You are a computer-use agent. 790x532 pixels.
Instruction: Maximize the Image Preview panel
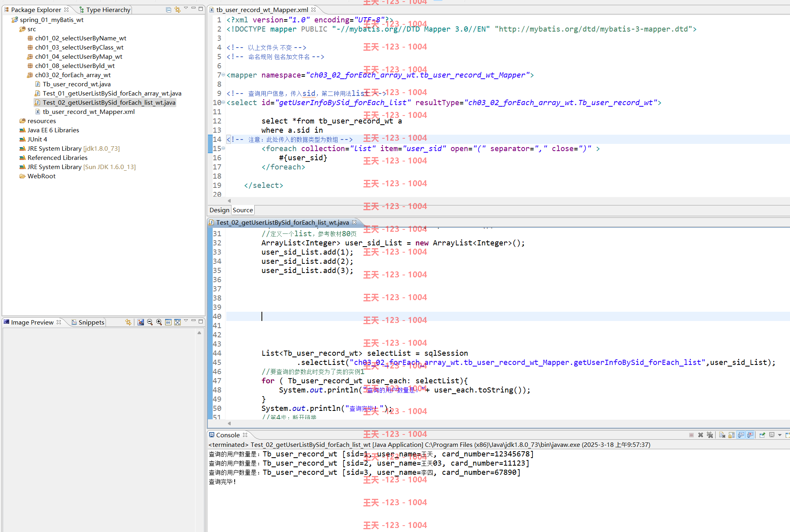(x=201, y=321)
